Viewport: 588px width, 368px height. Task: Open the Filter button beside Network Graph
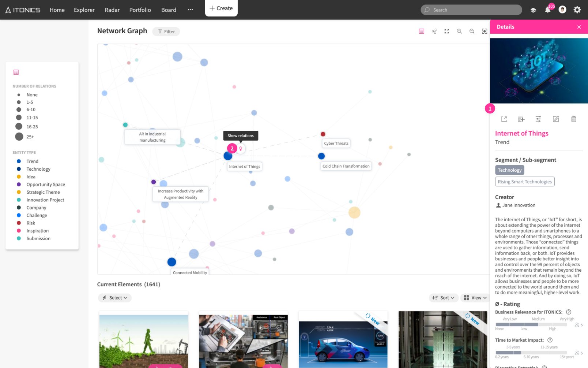[x=166, y=31]
